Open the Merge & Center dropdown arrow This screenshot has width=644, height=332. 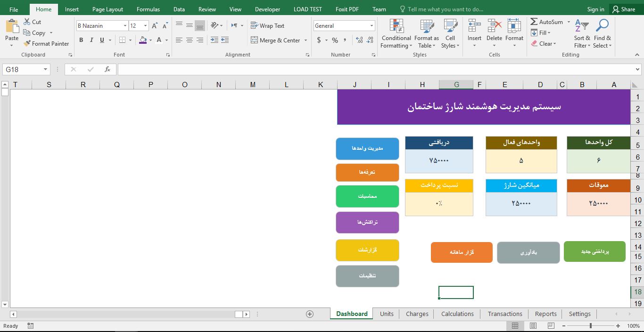[x=305, y=40]
